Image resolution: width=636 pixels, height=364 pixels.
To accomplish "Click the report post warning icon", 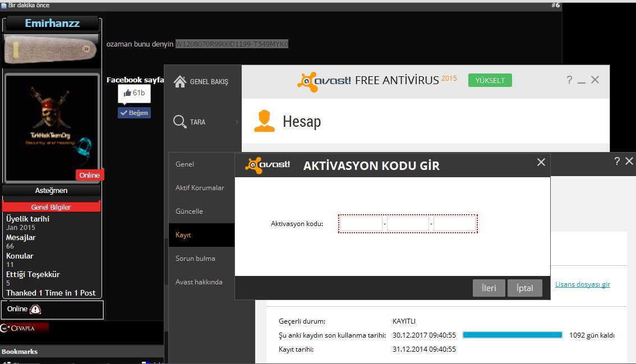I will 36,309.
